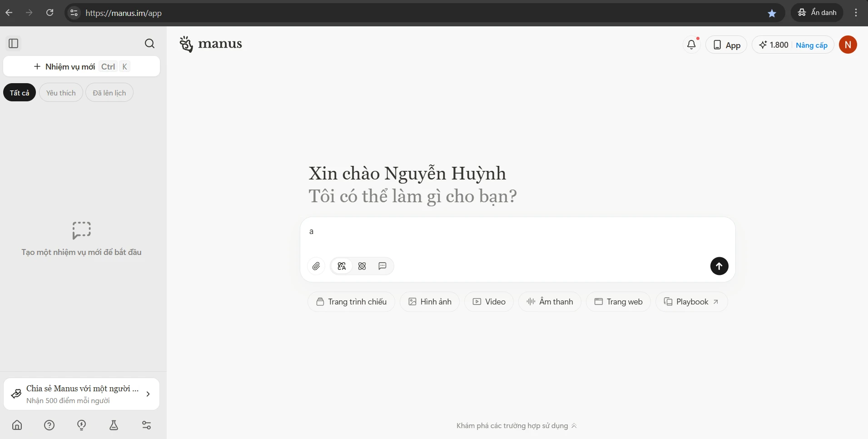Select the agent mode atom icon
This screenshot has height=439, width=868.
(x=362, y=266)
